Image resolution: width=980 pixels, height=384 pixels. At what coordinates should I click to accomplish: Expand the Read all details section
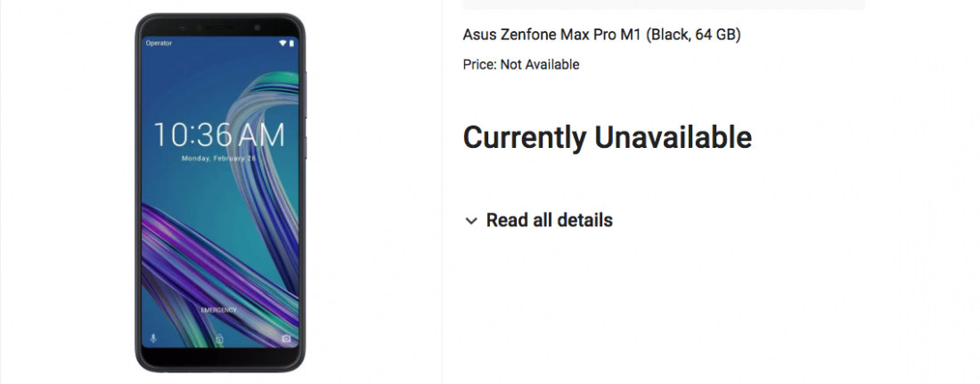coord(549,220)
